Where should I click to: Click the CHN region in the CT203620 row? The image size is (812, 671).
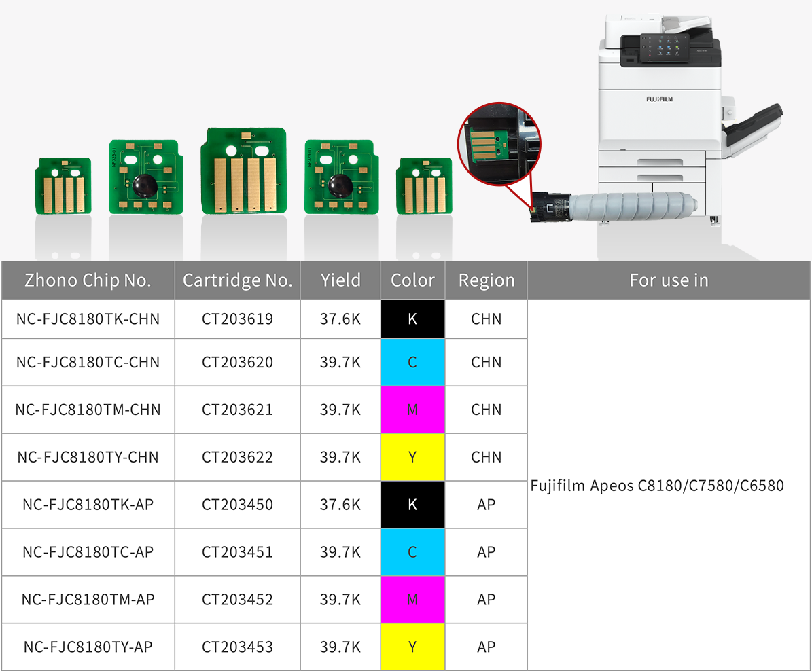tap(487, 362)
